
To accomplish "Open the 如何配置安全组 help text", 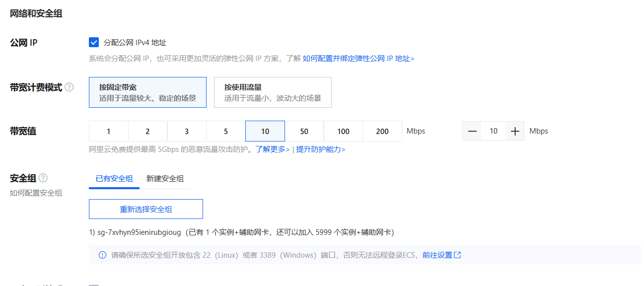I will 36,193.
